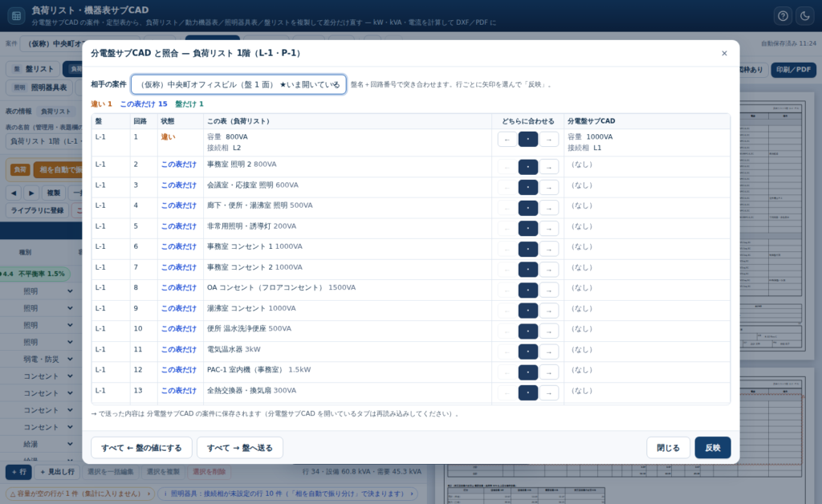
Task: Click the 反映 apply button
Action: click(x=713, y=448)
